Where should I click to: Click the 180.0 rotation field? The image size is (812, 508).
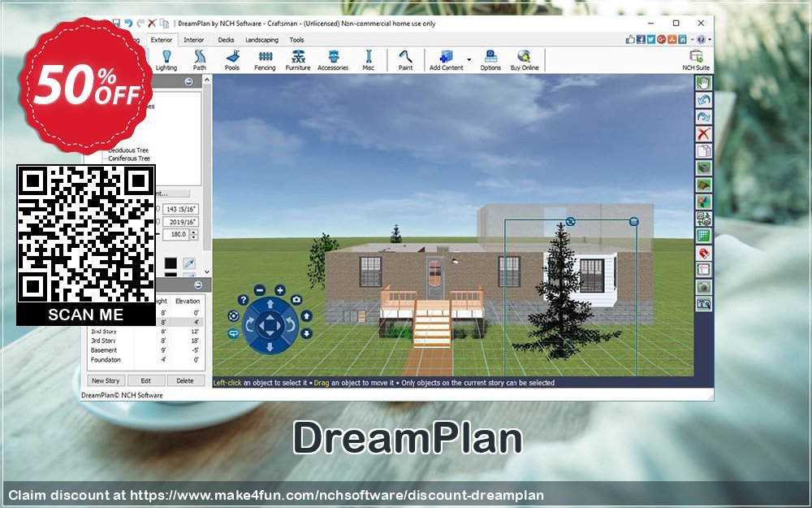(176, 235)
